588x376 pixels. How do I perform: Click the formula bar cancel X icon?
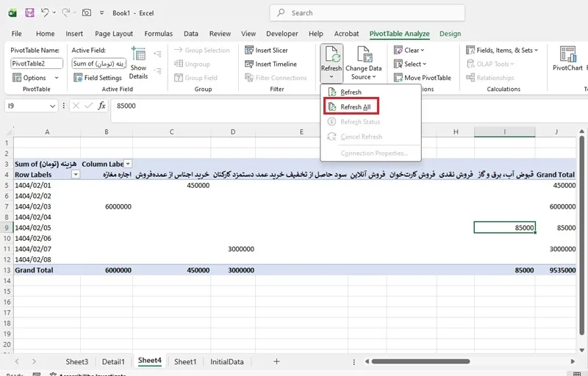tap(76, 106)
